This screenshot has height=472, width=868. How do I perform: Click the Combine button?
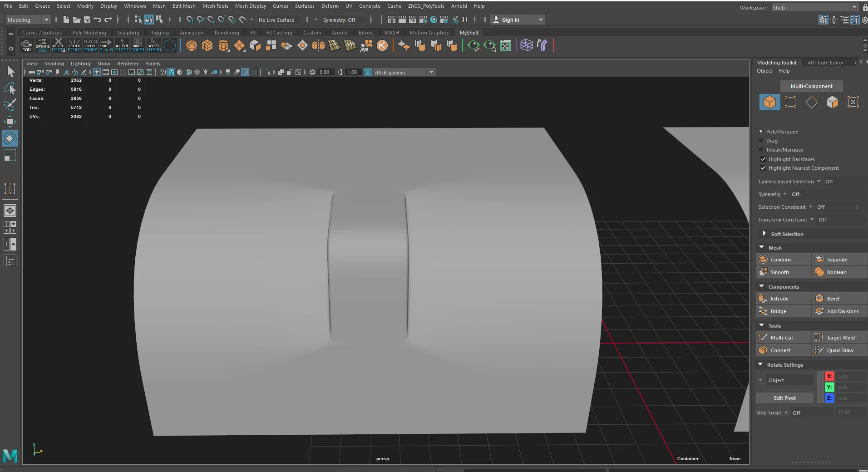point(784,260)
